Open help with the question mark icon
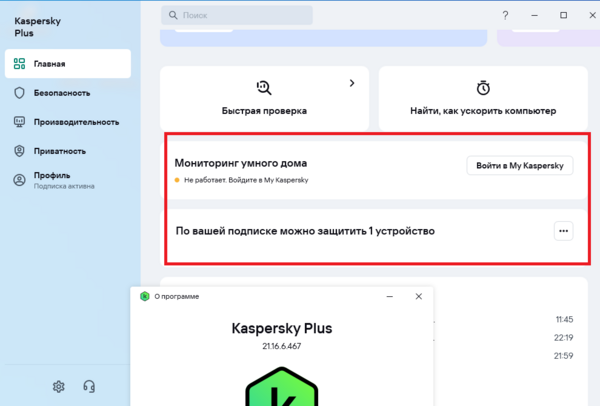Screen dimensions: 600x406 pos(505,15)
